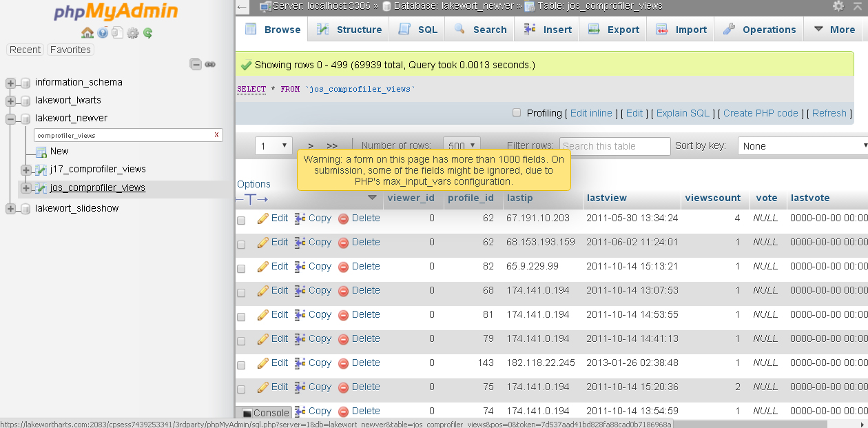
Task: Click the j17_comprofiler_views table icon
Action: (x=41, y=170)
